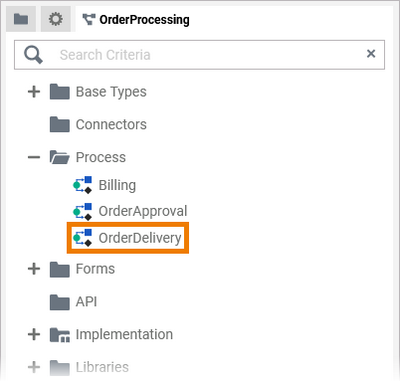Image resolution: width=400 pixels, height=382 pixels.
Task: Expand the Implementation folder
Action: tap(34, 334)
